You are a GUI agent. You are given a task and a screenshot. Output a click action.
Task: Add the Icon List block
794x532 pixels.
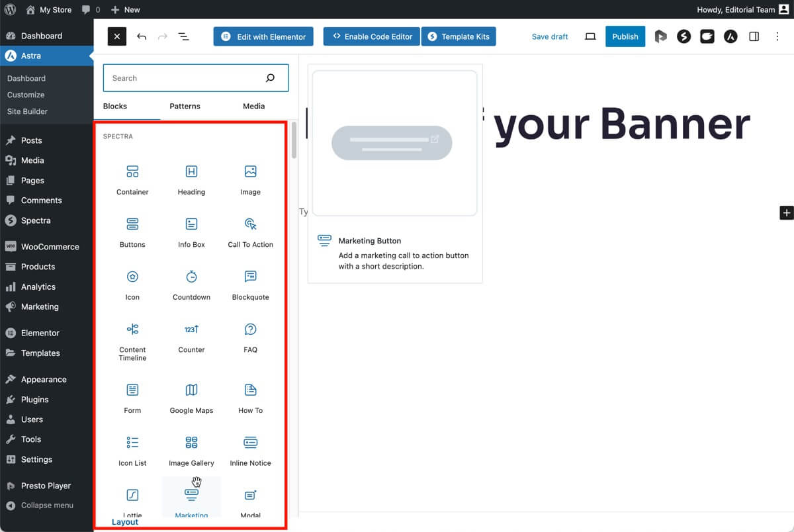click(x=132, y=451)
